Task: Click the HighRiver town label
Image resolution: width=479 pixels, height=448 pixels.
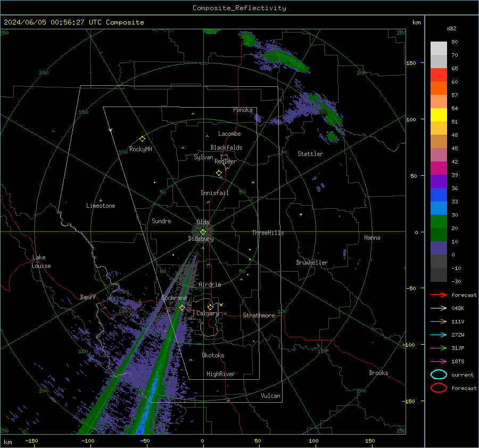Action: (x=220, y=374)
